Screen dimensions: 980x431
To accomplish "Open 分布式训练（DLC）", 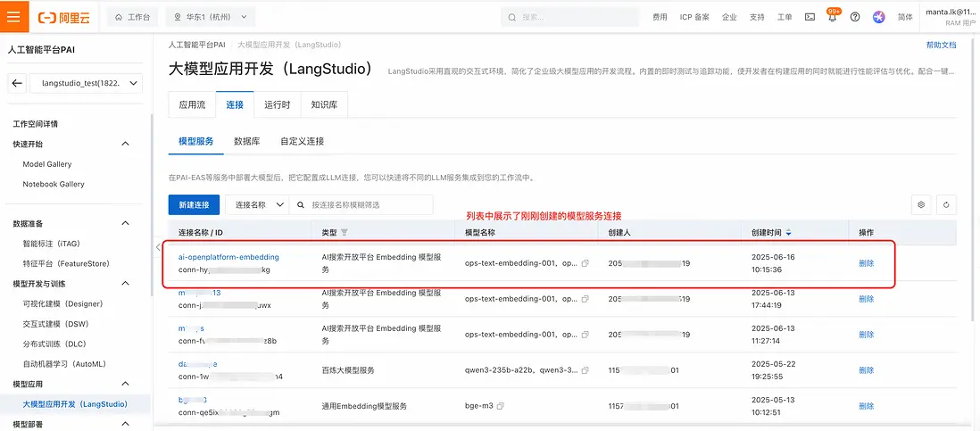I will (x=54, y=344).
